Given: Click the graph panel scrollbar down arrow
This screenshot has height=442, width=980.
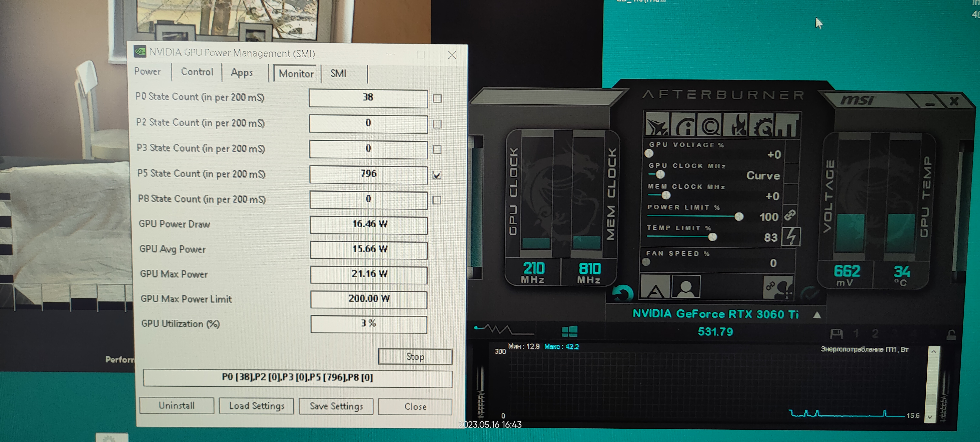Looking at the screenshot, I should [930, 417].
